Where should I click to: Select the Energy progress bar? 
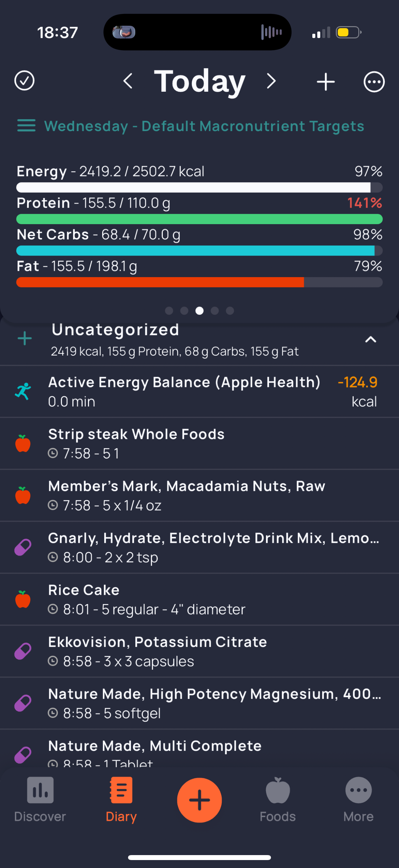pyautogui.click(x=199, y=187)
